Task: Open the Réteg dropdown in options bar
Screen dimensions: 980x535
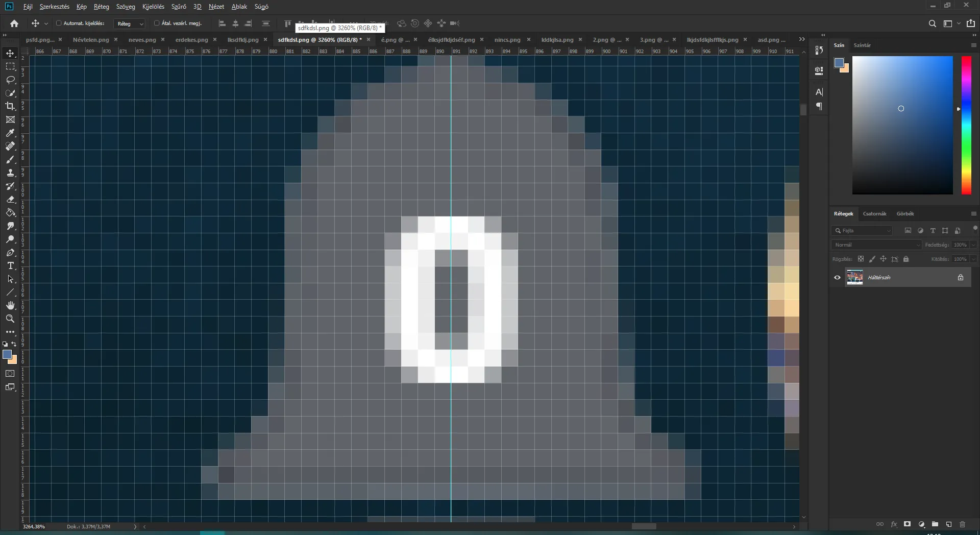Action: [x=130, y=23]
